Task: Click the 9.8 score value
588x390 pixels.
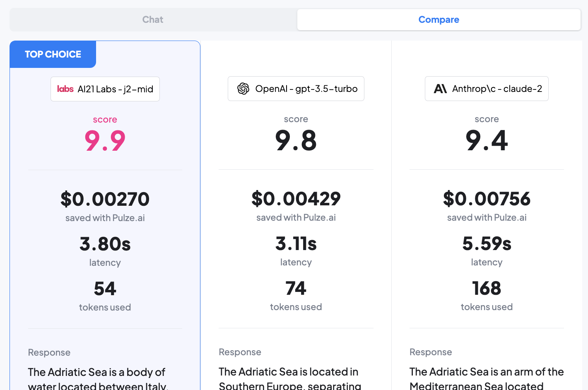Action: click(296, 140)
